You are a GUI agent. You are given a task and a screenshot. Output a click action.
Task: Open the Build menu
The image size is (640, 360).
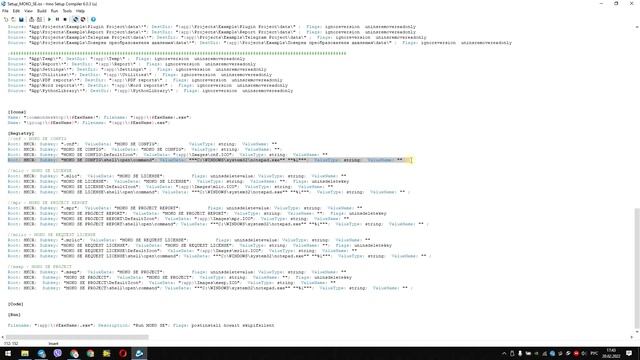[42, 11]
